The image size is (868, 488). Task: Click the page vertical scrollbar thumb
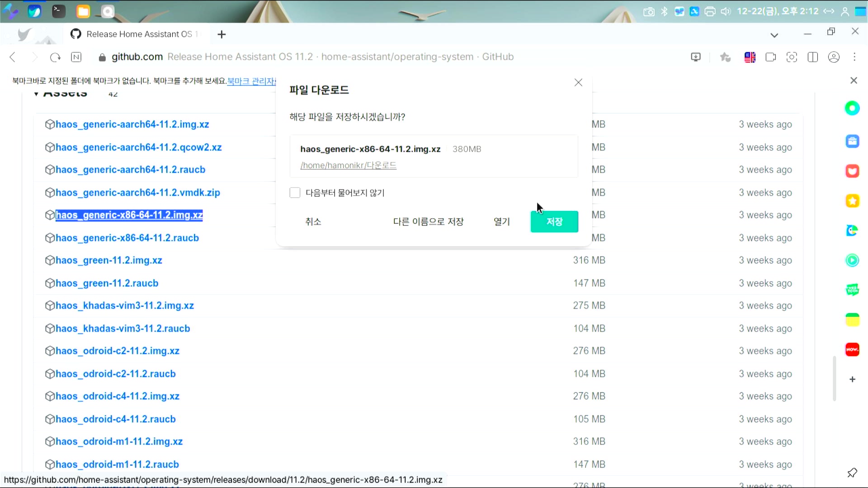pos(834,379)
